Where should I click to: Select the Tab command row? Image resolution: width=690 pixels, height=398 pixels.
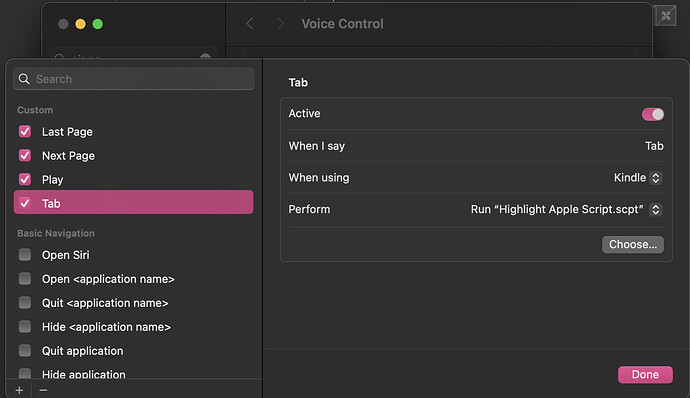pos(133,203)
